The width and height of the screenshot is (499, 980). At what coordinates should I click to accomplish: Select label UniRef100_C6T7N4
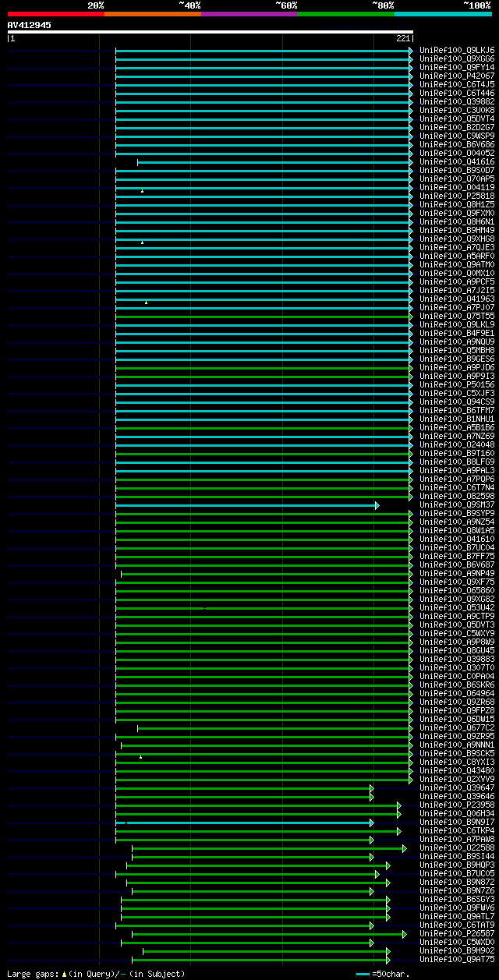point(457,487)
